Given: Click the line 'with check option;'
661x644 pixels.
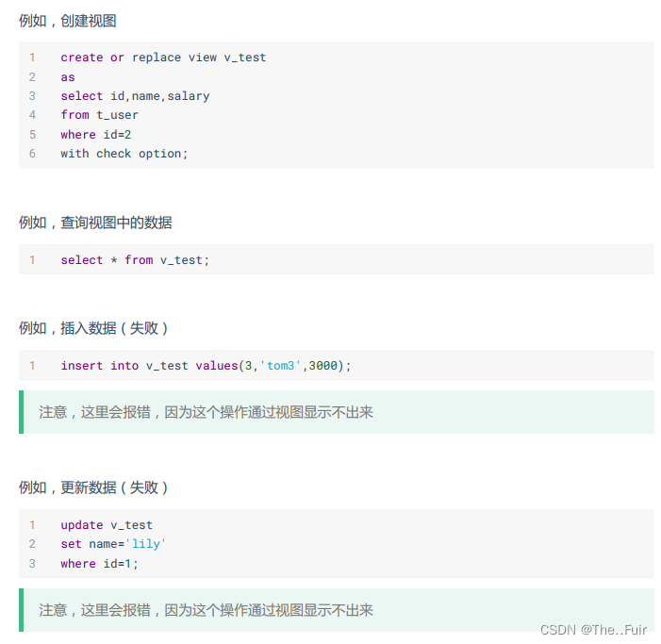Looking at the screenshot, I should pos(124,154).
